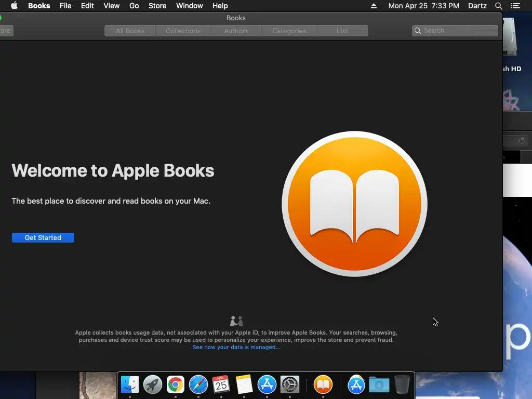The image size is (532, 399).
Task: Click the 'Apple collects books usage data' text
Action: point(236,336)
